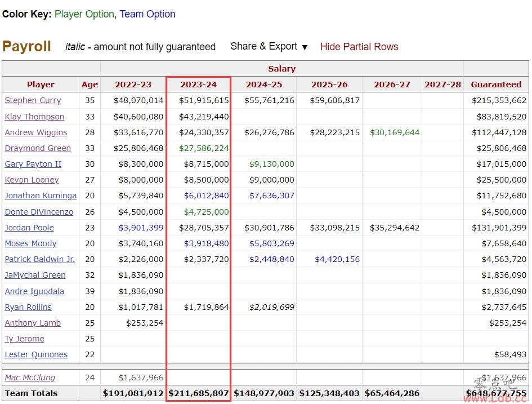Click Klay Thompson's $43,219,440 salary
The width and height of the screenshot is (532, 404).
(204, 117)
